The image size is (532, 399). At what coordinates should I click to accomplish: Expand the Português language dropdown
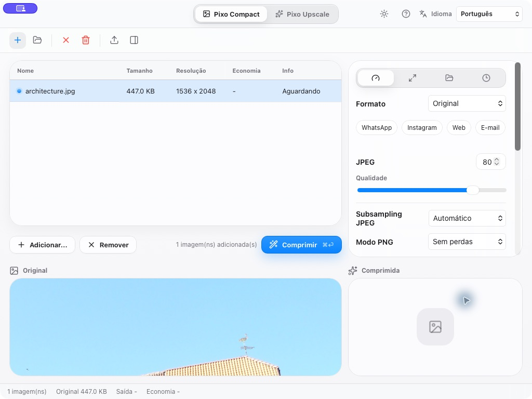click(489, 14)
